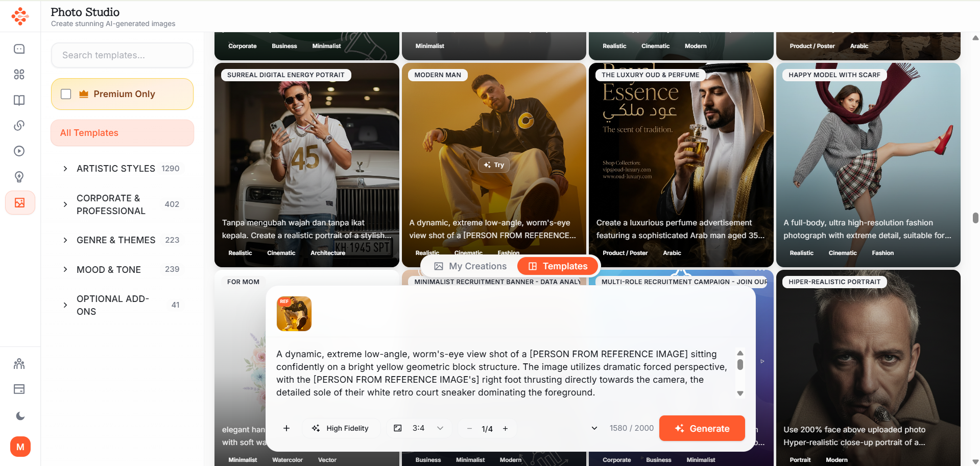This screenshot has width=980, height=466.
Task: Decrease image count with minus button
Action: [469, 428]
